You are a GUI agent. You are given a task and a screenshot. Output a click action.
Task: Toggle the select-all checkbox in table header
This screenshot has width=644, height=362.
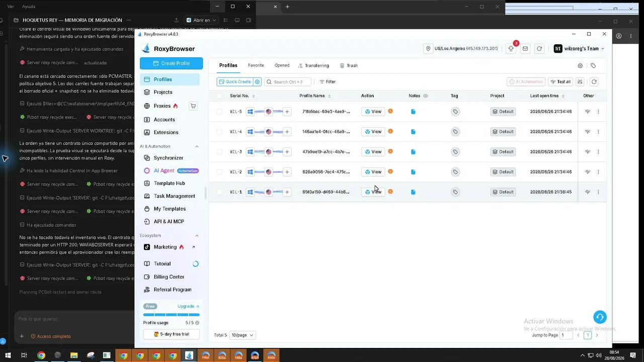219,96
